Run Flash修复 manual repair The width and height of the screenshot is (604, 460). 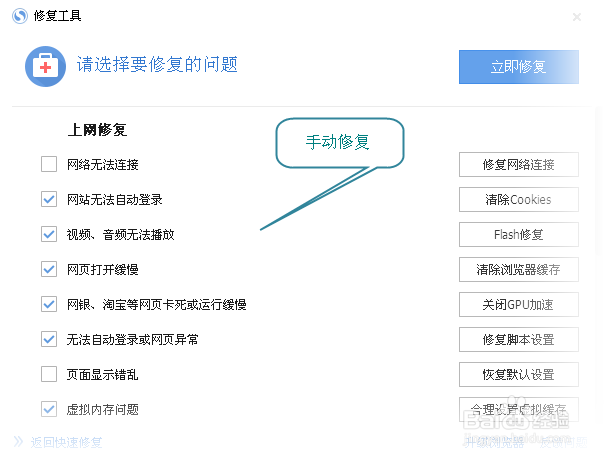pos(518,235)
